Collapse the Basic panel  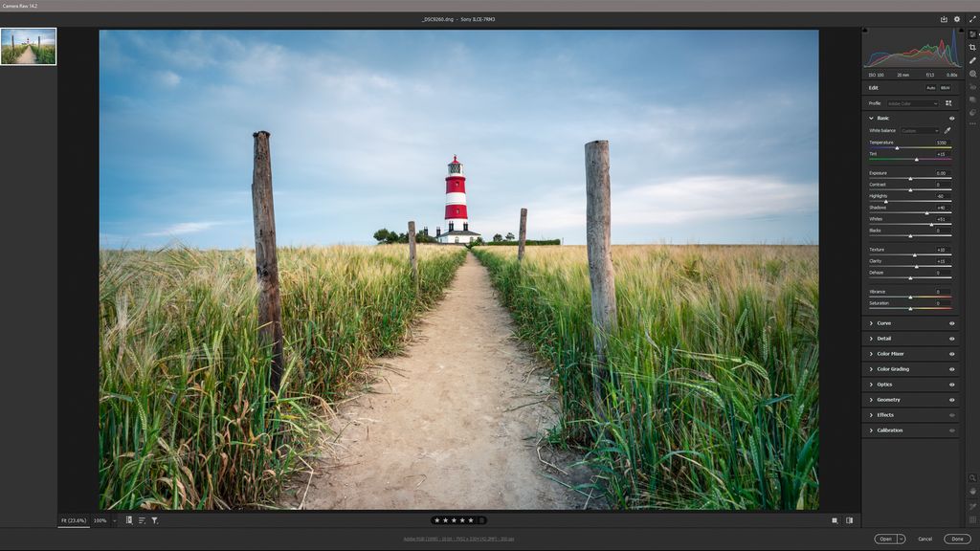tap(873, 118)
